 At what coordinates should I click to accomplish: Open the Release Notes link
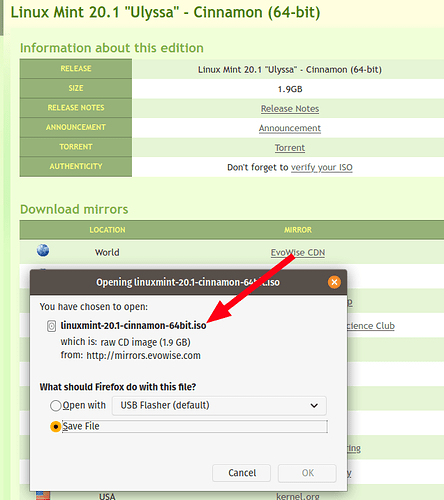[x=290, y=109]
